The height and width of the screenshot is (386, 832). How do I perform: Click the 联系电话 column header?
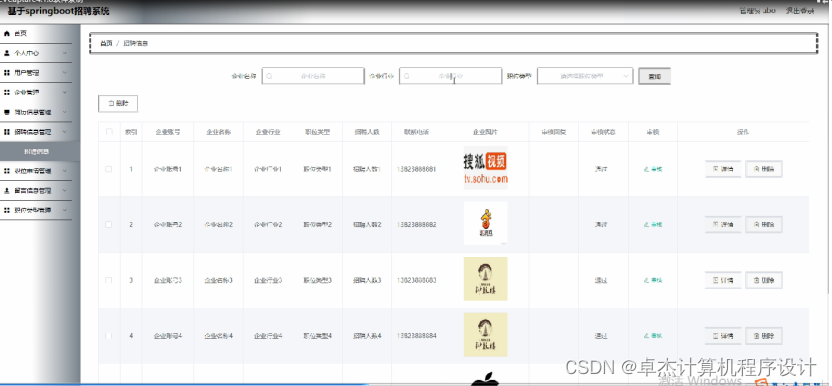pos(417,132)
